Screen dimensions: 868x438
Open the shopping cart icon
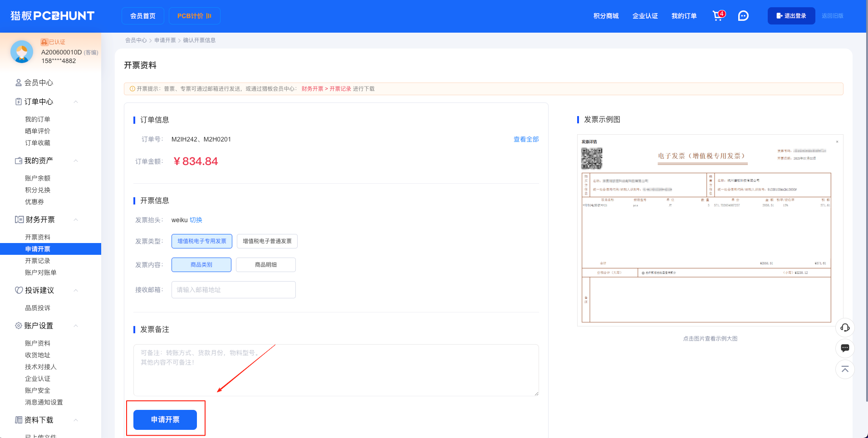(718, 16)
